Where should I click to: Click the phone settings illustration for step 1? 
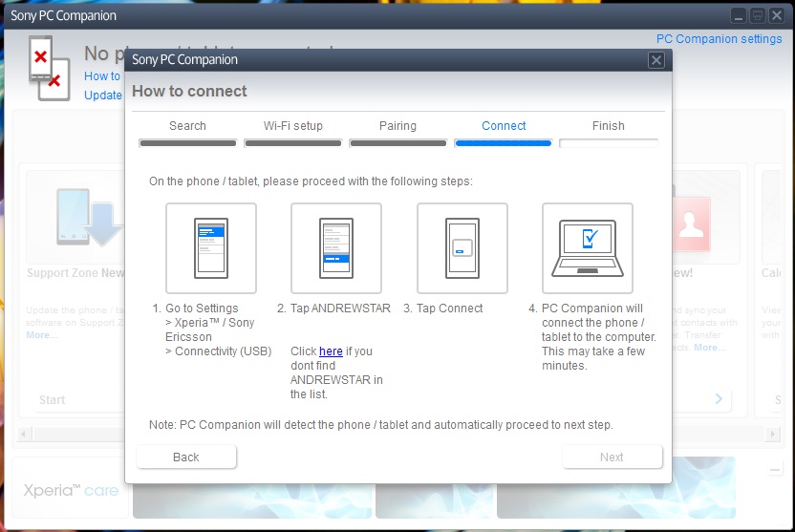click(x=210, y=247)
